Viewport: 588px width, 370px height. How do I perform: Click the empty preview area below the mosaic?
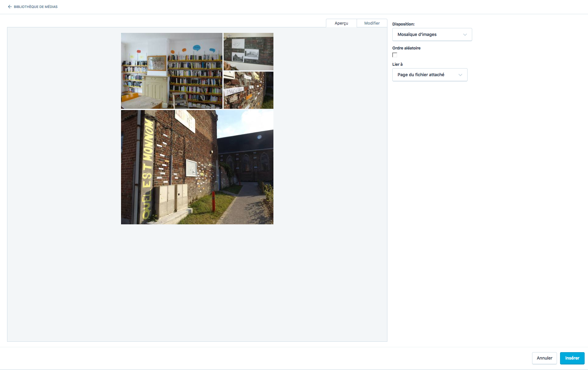click(x=197, y=283)
